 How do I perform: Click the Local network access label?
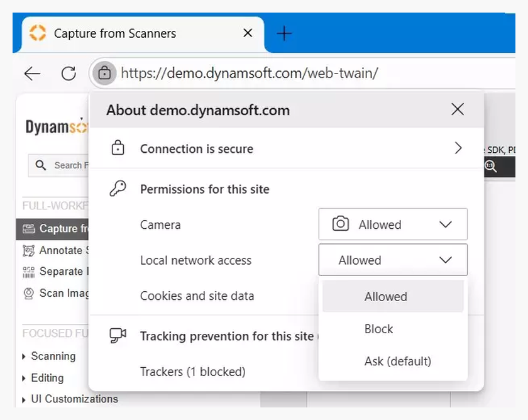coord(195,260)
